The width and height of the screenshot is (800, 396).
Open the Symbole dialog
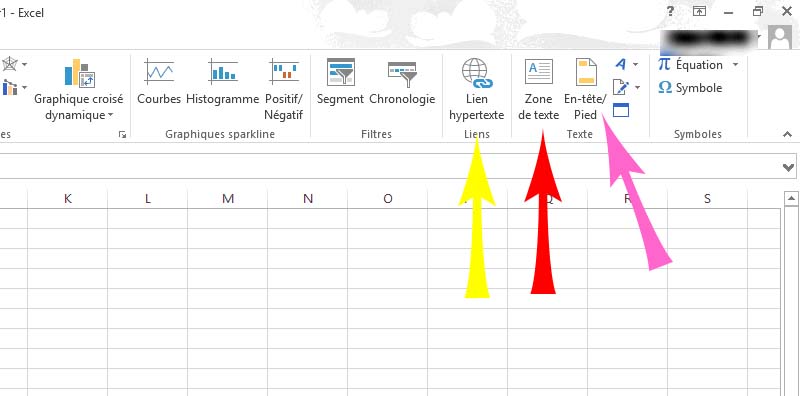[690, 88]
